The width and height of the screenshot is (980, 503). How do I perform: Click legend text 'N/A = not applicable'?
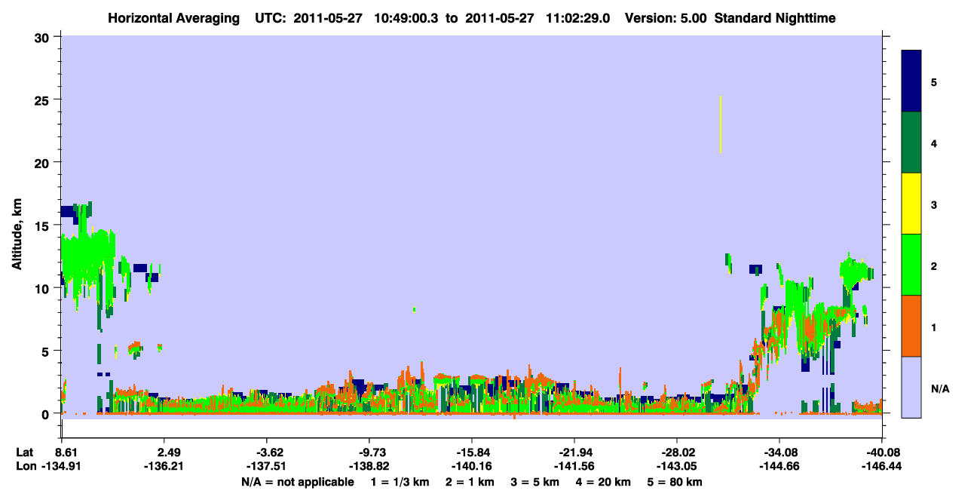coord(297,482)
